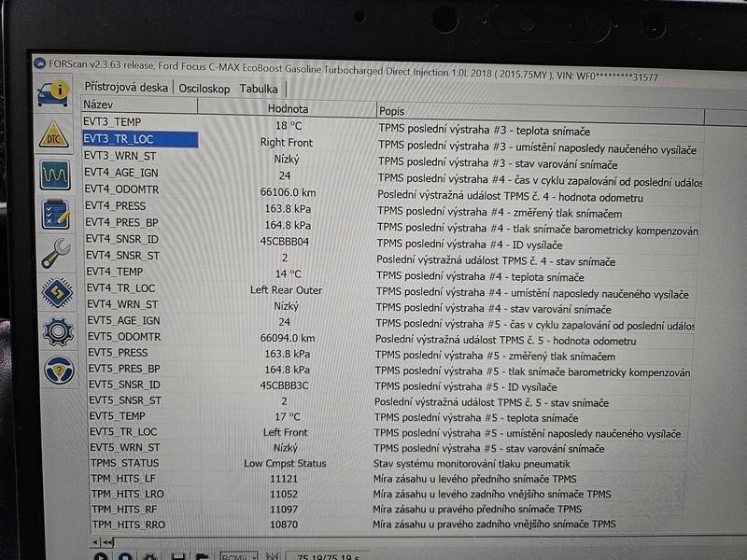Open the settings gear icon in sidebar
This screenshot has height=560, width=747.
(x=57, y=331)
